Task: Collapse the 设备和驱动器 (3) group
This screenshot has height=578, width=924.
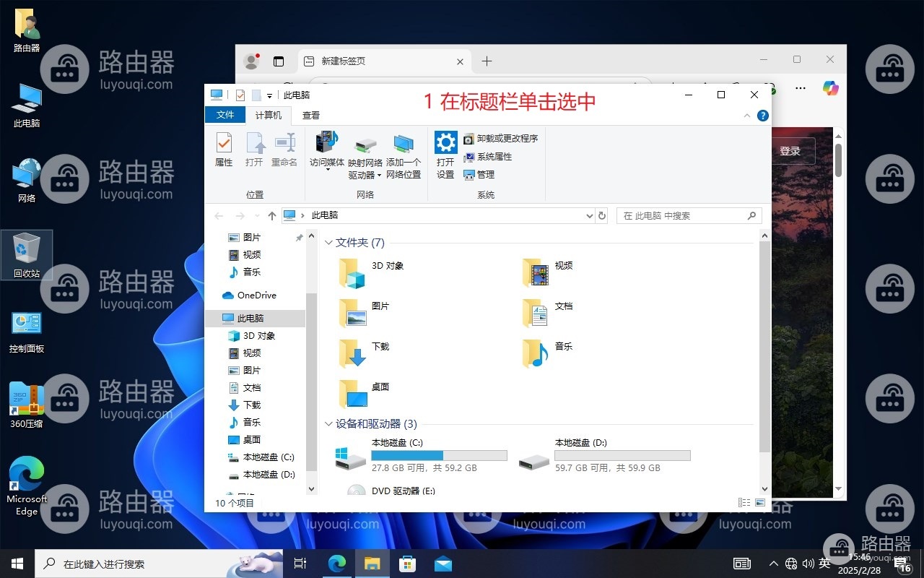Action: pos(329,424)
